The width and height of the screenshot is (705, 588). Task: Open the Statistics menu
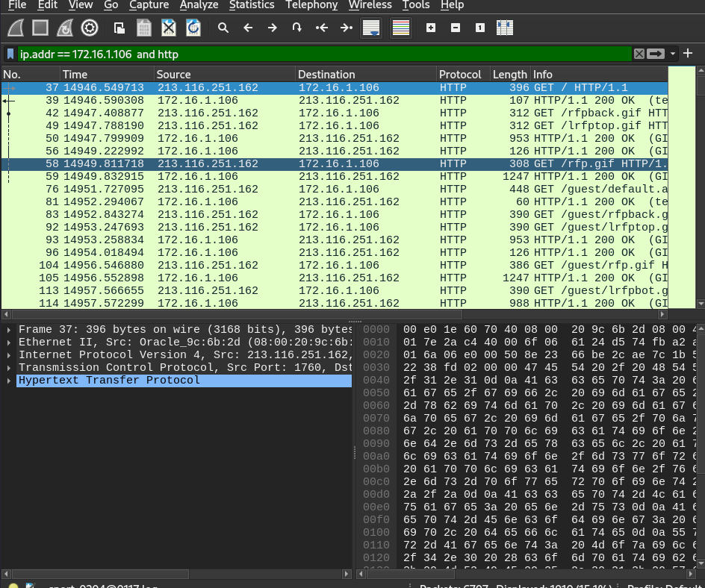click(251, 5)
